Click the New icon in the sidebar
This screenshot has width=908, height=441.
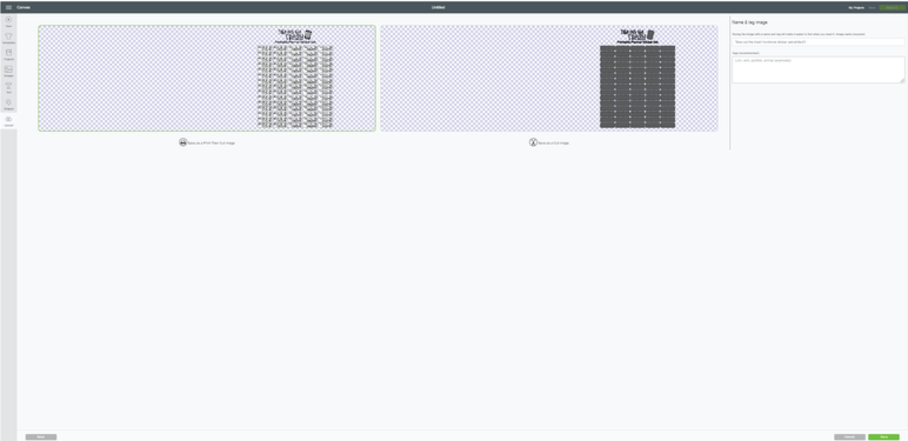pyautogui.click(x=9, y=20)
